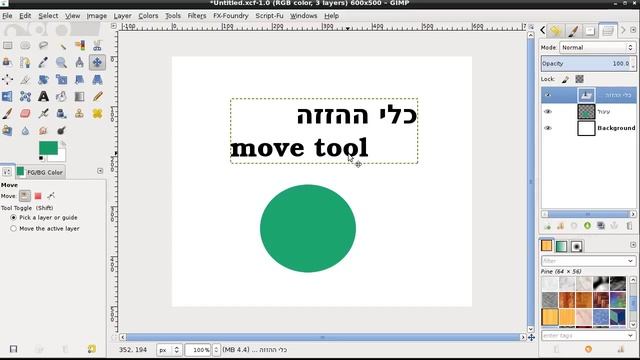This screenshot has height=360, width=640.
Task: Set Move mode to Layer
Action: tap(25, 196)
